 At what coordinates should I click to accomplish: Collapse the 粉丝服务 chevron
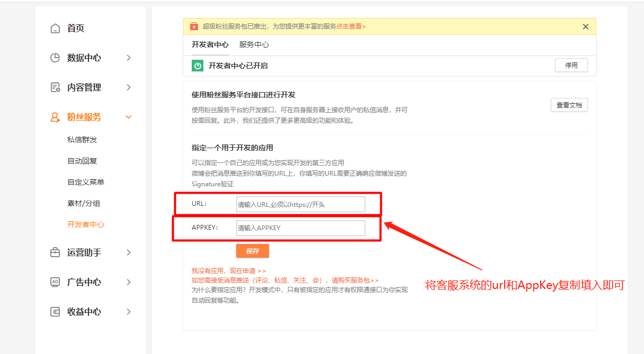129,117
